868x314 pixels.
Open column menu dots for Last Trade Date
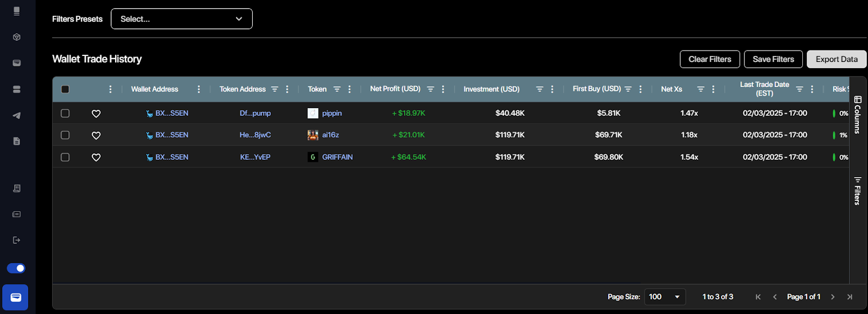pyautogui.click(x=812, y=89)
